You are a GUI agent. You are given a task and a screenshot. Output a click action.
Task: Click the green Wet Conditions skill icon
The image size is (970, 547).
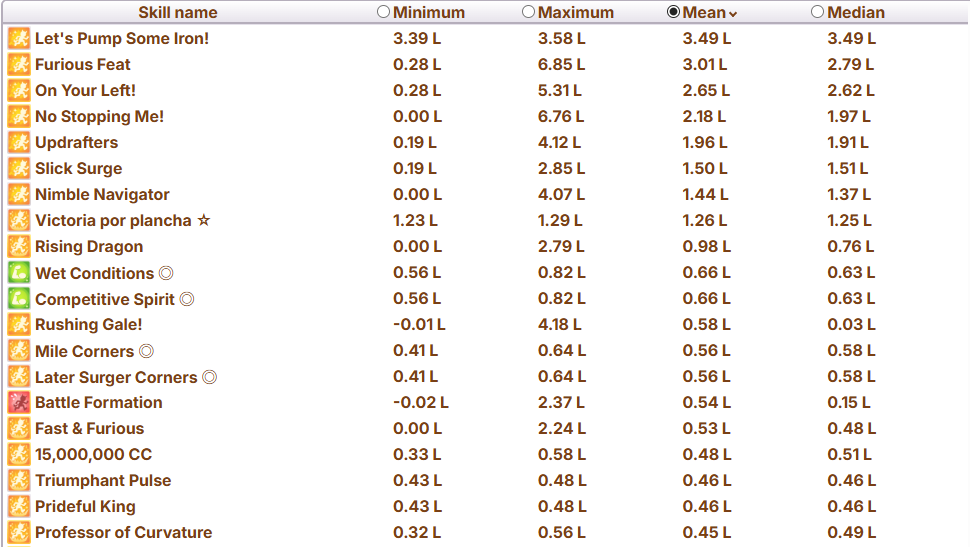click(x=19, y=272)
